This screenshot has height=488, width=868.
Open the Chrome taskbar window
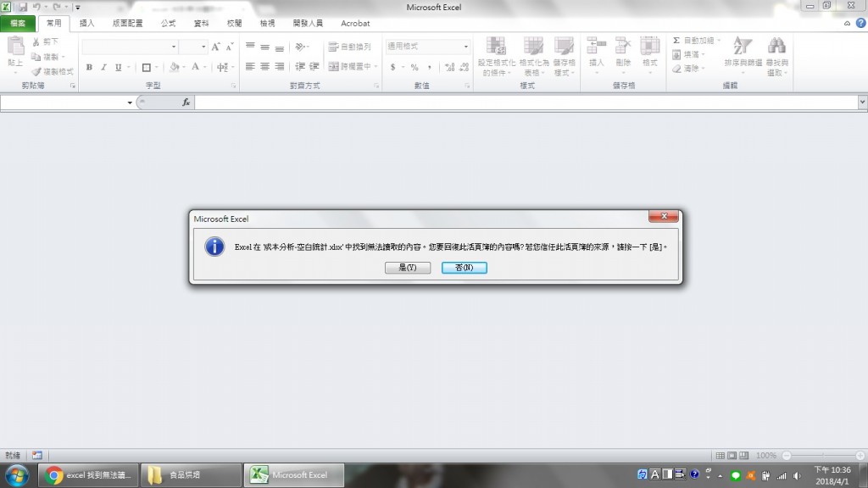88,474
